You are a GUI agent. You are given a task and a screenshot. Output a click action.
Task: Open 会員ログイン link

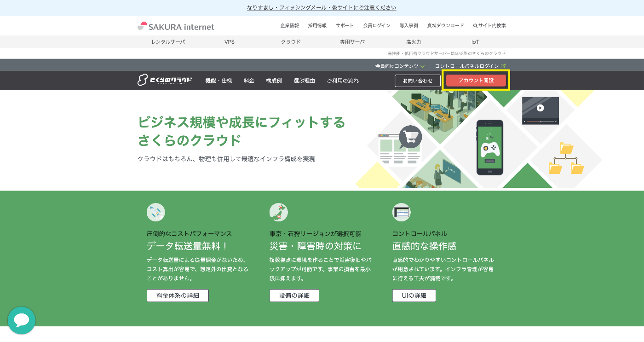click(x=377, y=26)
